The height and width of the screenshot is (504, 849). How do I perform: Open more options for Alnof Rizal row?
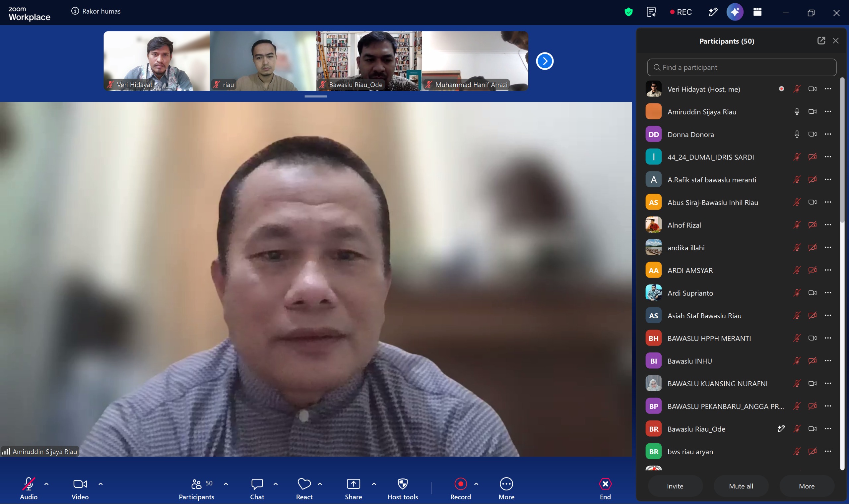point(828,225)
